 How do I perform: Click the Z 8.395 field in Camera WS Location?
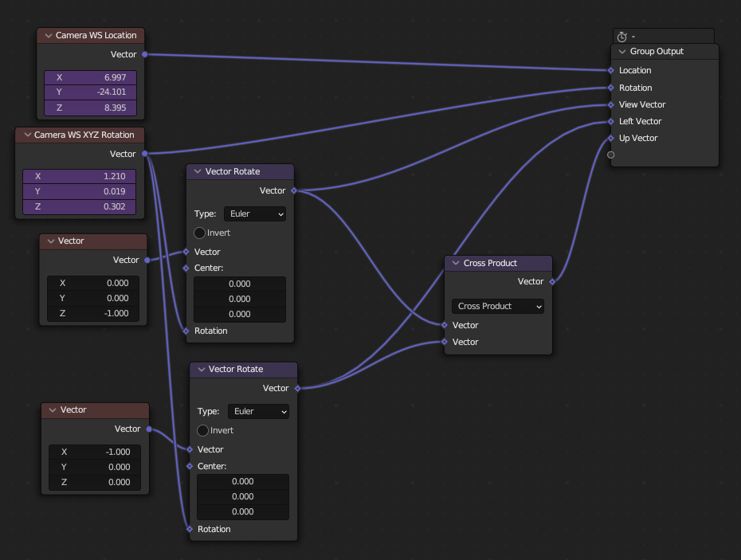[x=90, y=108]
